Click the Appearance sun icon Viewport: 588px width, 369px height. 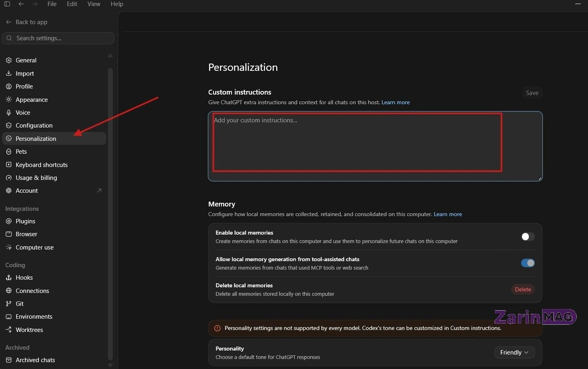click(9, 99)
